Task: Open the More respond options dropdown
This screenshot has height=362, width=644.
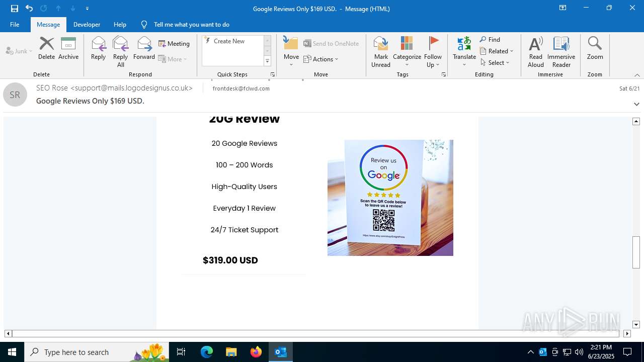Action: 173,59
